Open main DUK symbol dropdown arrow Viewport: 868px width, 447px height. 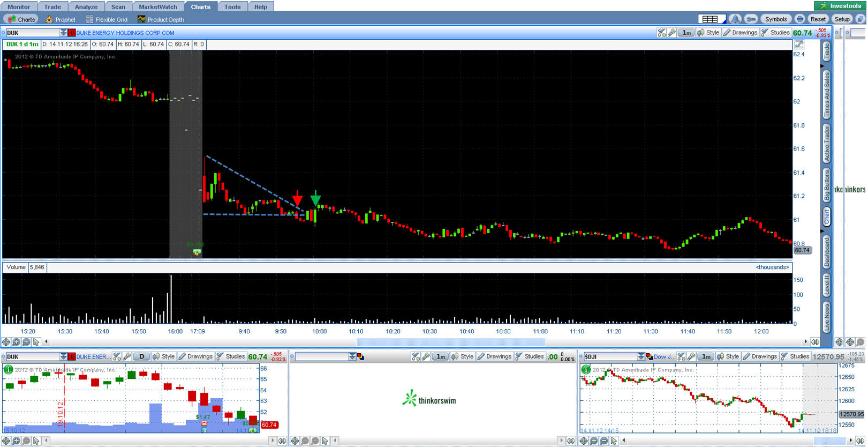pyautogui.click(x=63, y=33)
